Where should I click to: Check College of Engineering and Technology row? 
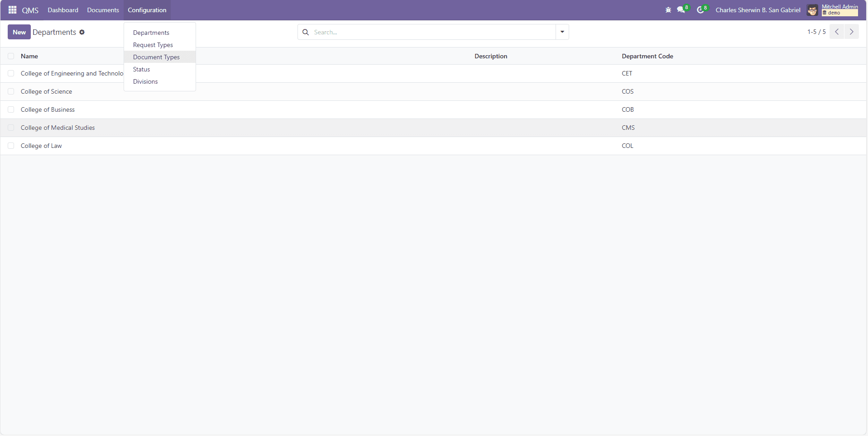[x=11, y=73]
